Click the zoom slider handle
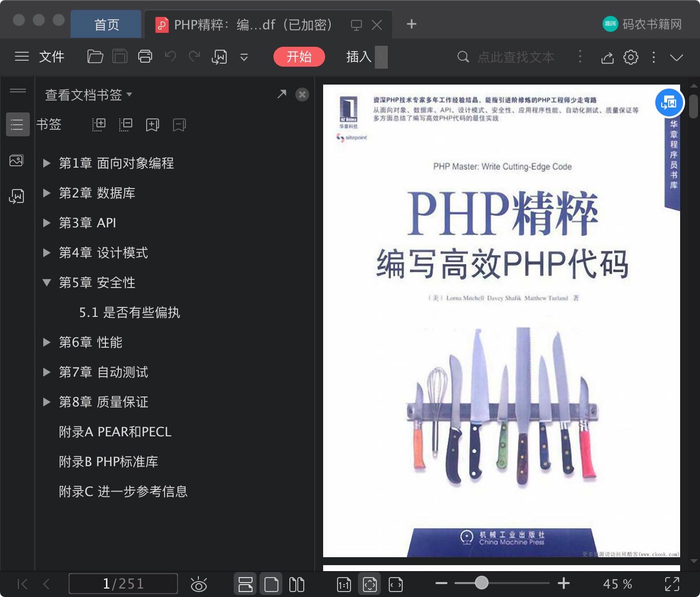The height and width of the screenshot is (597, 700). pyautogui.click(x=481, y=583)
